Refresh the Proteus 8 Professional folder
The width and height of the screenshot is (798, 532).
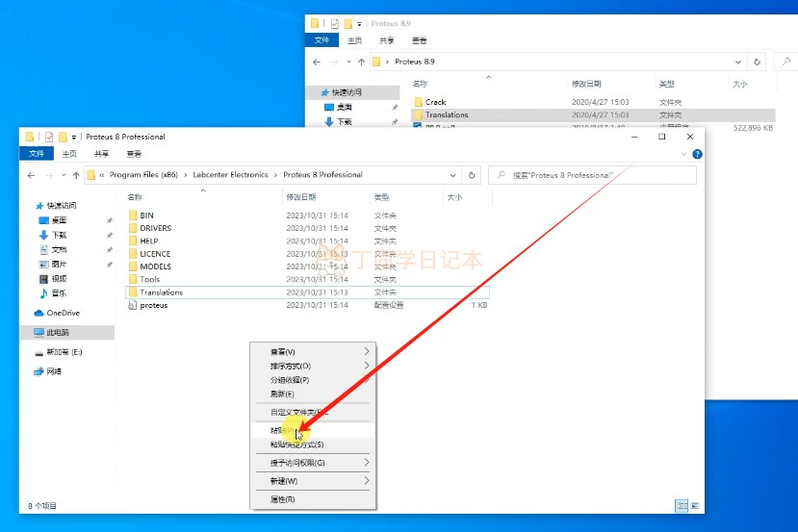coord(472,175)
